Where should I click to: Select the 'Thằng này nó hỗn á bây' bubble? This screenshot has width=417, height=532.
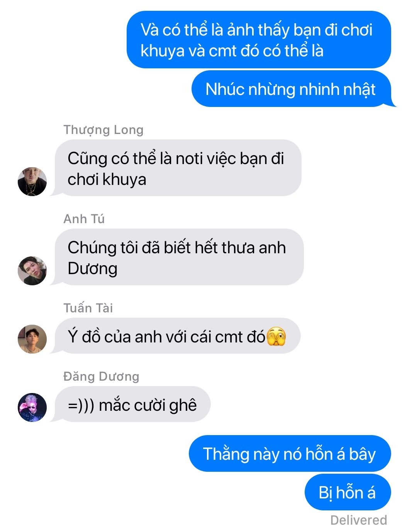click(290, 454)
